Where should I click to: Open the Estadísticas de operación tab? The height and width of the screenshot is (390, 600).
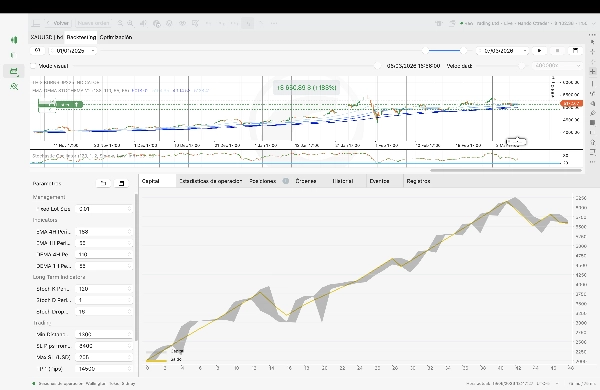click(x=210, y=181)
